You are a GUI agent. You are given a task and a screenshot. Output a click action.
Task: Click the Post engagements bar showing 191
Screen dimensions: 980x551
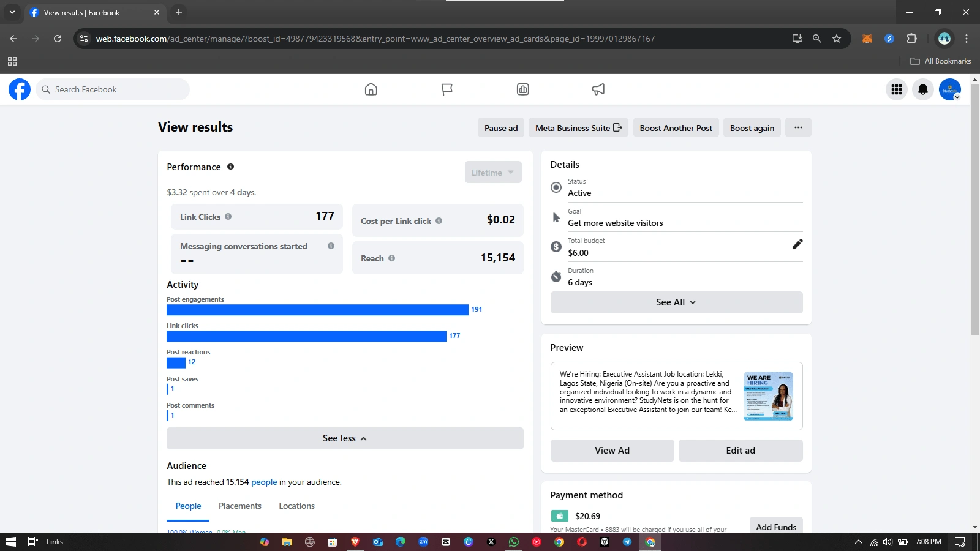pos(317,310)
